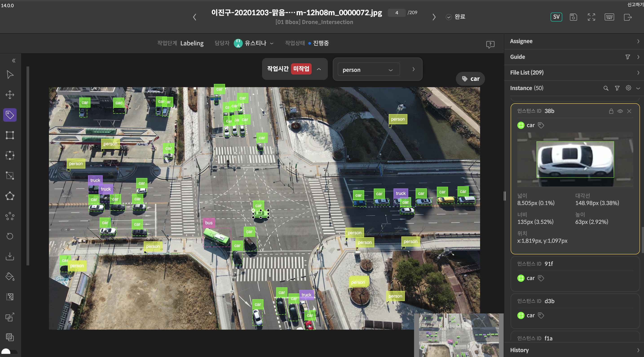This screenshot has width=644, height=357.
Task: Select the paint bucket fill tool
Action: [10, 276]
